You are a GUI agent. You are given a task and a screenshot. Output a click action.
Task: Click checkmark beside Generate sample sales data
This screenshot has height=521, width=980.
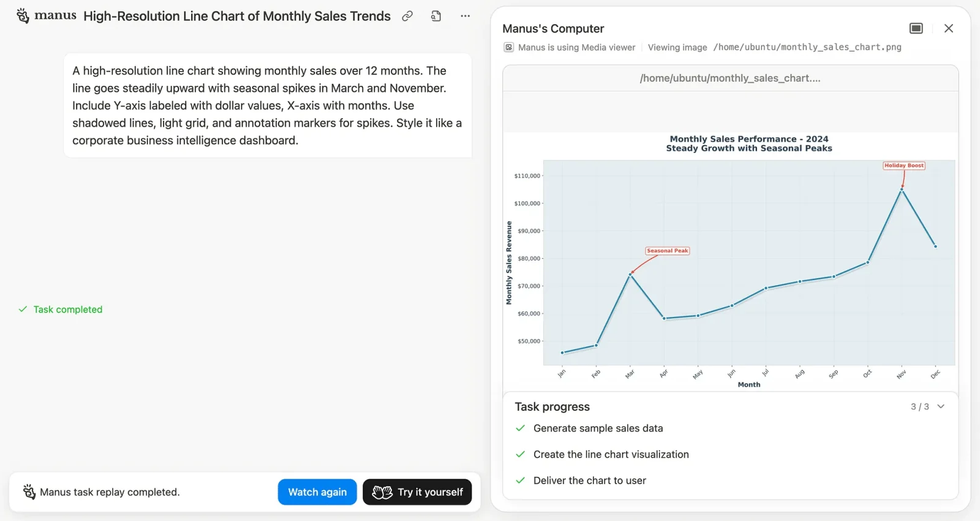pyautogui.click(x=520, y=428)
